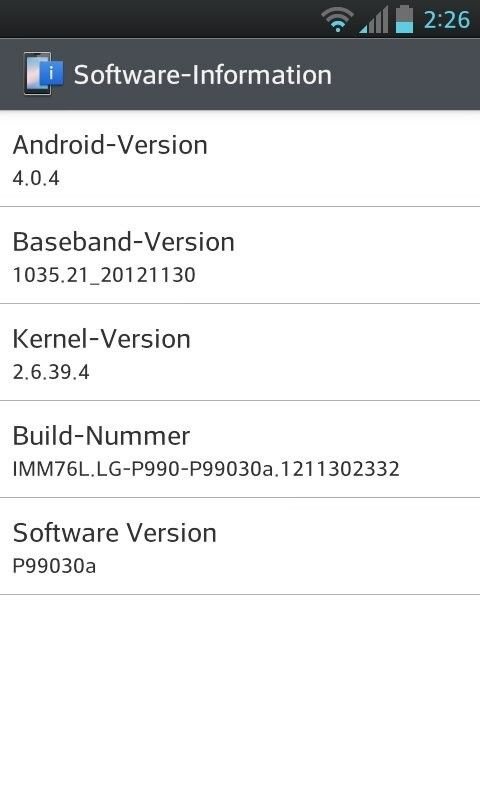The image size is (480, 800).
Task: Tap the P99030a software value
Action: [54, 566]
